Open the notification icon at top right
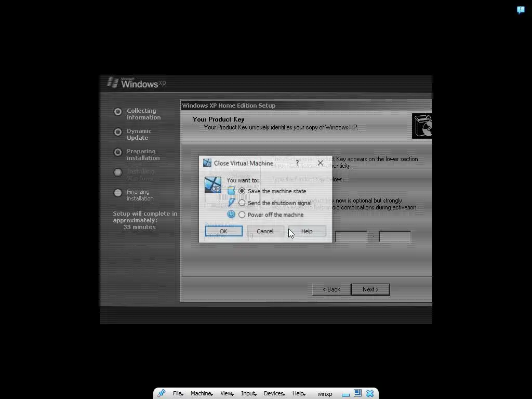The height and width of the screenshot is (399, 532). [x=521, y=10]
